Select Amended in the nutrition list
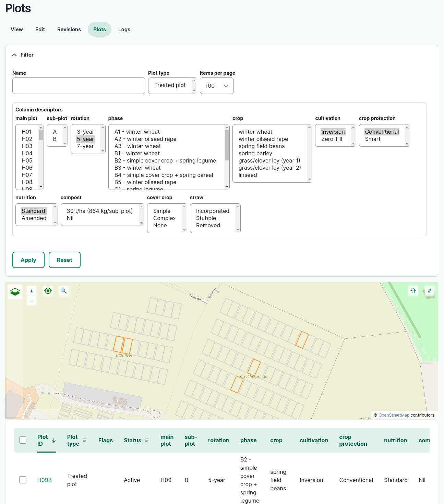The width and height of the screenshot is (444, 504). click(x=33, y=218)
